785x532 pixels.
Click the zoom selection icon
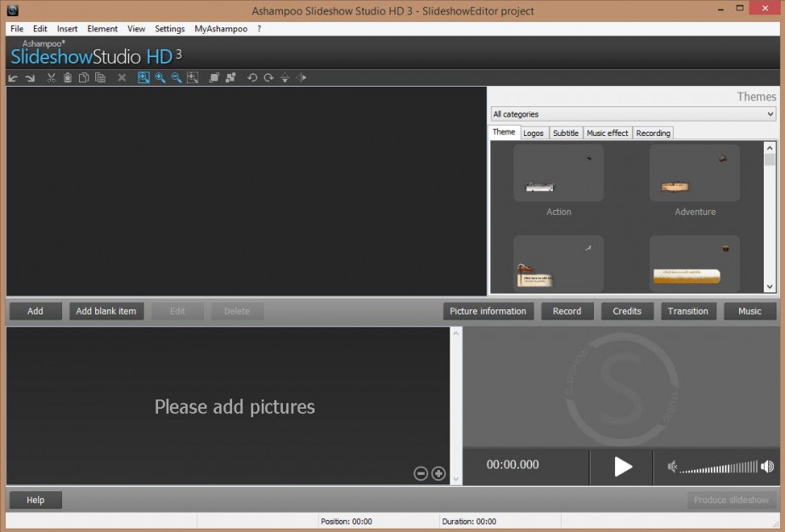193,77
